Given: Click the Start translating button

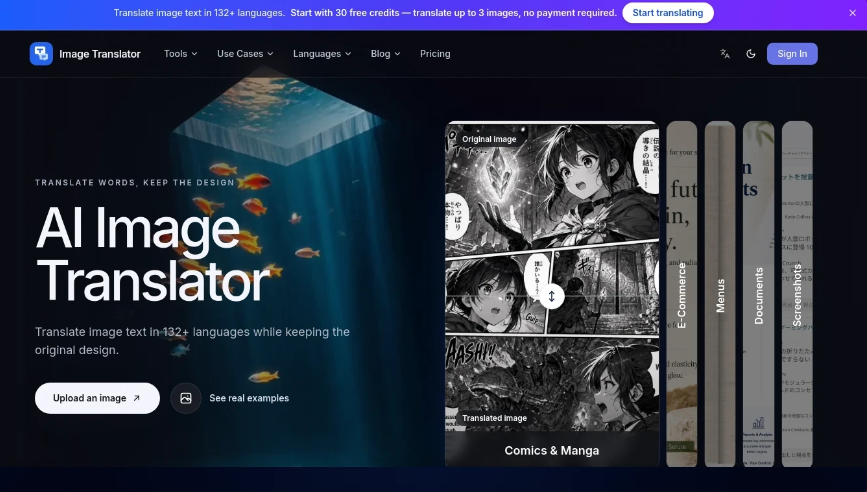Looking at the screenshot, I should tap(668, 13).
